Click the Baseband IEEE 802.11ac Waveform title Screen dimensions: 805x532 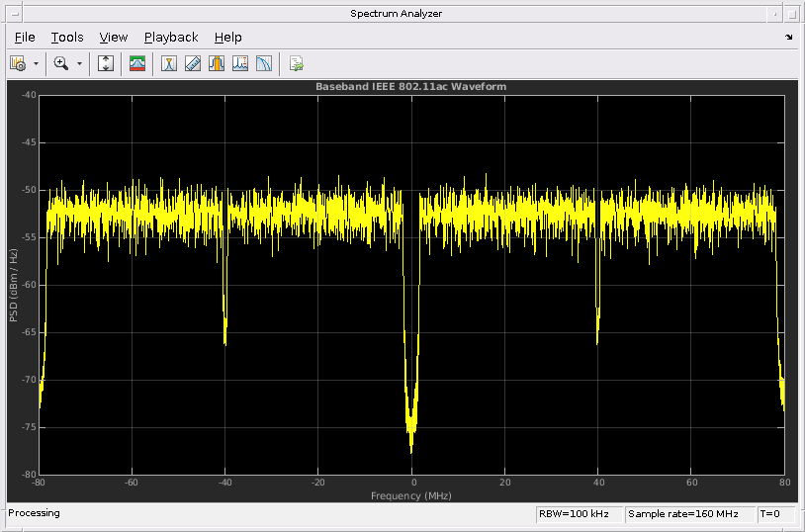point(410,87)
